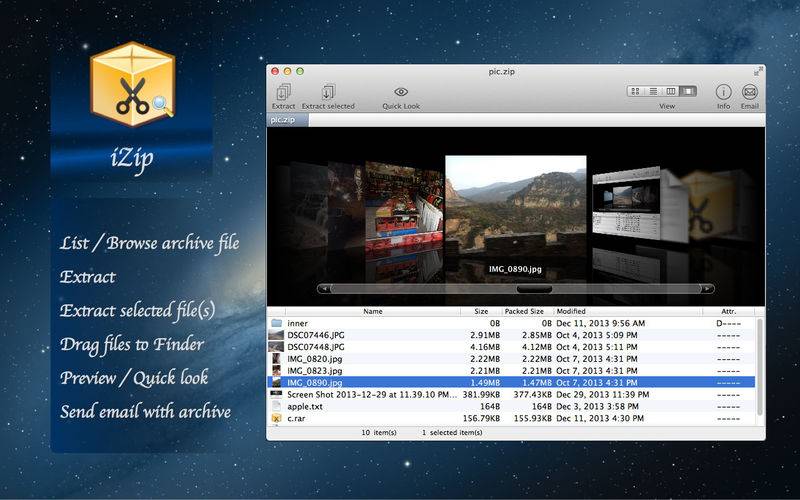Click the DSC07448.JPG thumbnail icon
800x500 pixels.
(276, 347)
